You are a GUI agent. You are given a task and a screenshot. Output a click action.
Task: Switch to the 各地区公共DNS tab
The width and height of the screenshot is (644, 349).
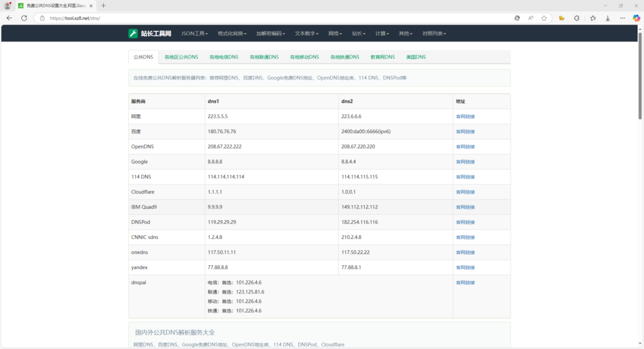click(181, 57)
